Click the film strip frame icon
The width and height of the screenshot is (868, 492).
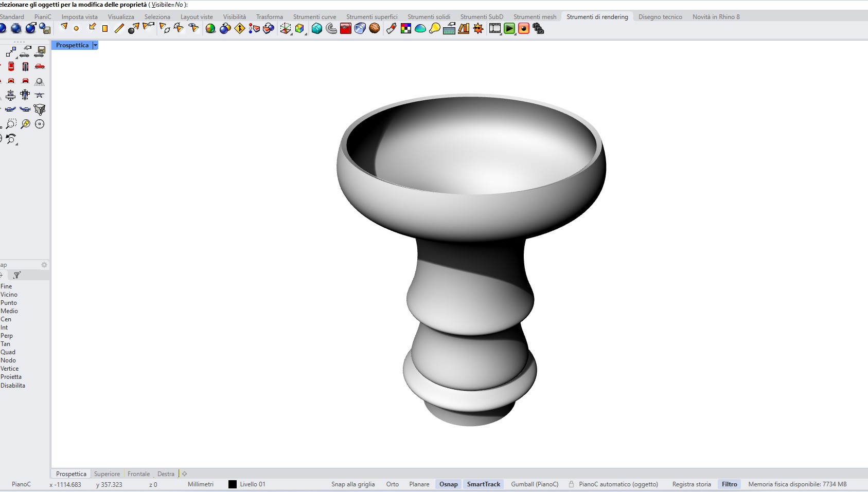tap(495, 29)
